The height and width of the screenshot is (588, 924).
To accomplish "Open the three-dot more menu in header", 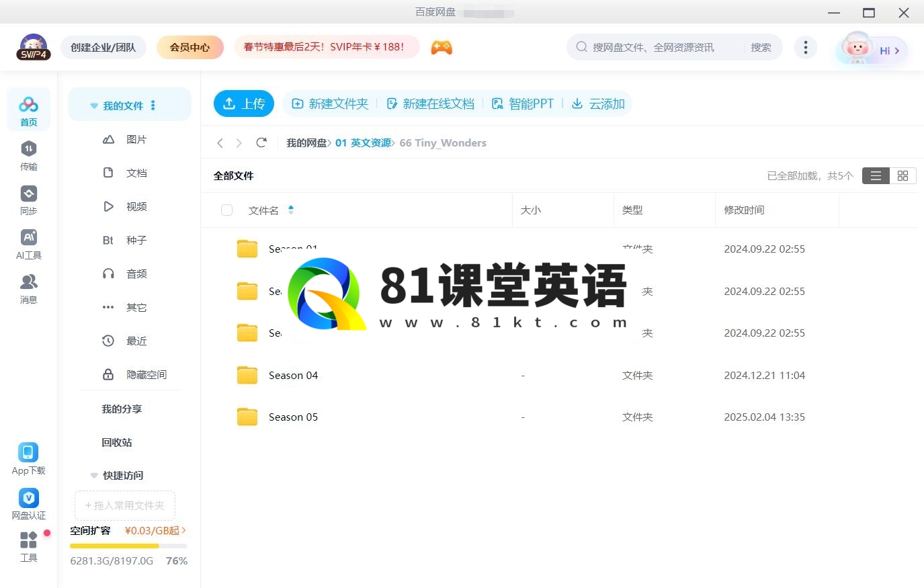I will 806,47.
